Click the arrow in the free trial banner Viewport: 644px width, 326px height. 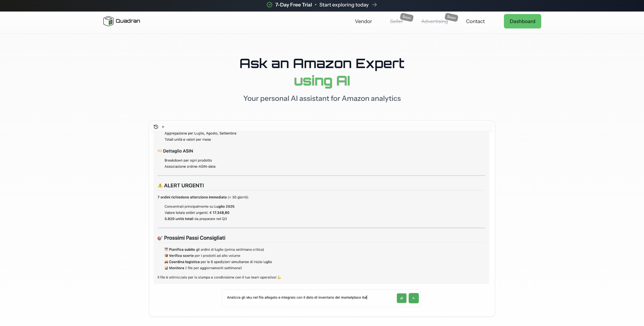click(x=374, y=5)
